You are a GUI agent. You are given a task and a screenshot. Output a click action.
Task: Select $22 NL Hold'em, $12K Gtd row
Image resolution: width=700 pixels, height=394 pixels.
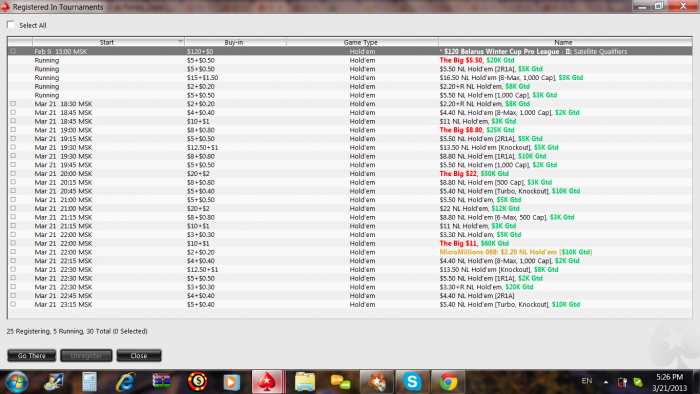350,208
